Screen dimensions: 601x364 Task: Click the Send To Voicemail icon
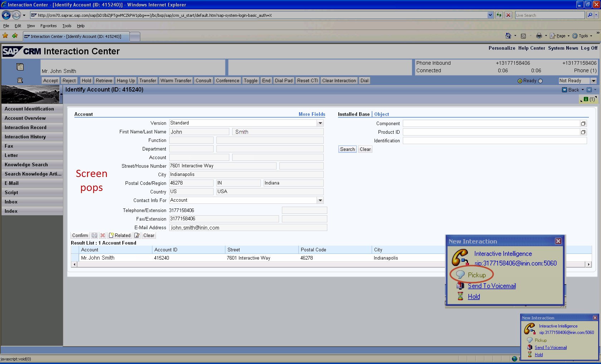point(460,286)
